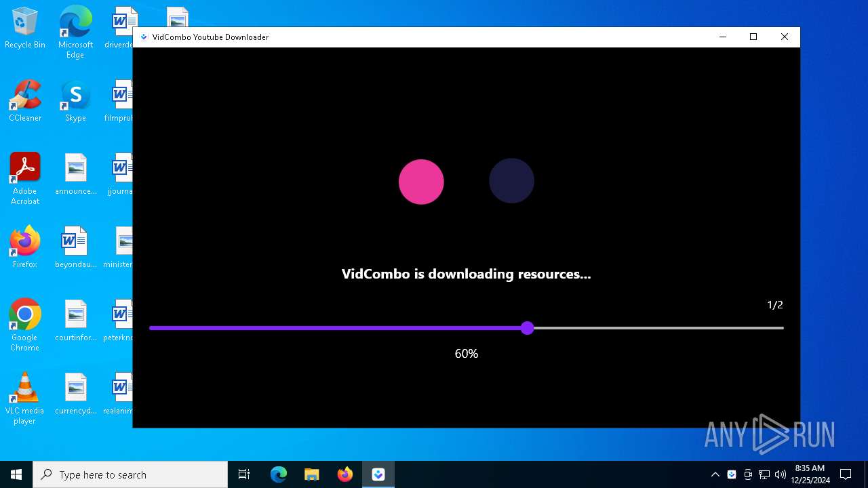Open Adobe Acrobat desktop shortcut

pyautogui.click(x=25, y=179)
